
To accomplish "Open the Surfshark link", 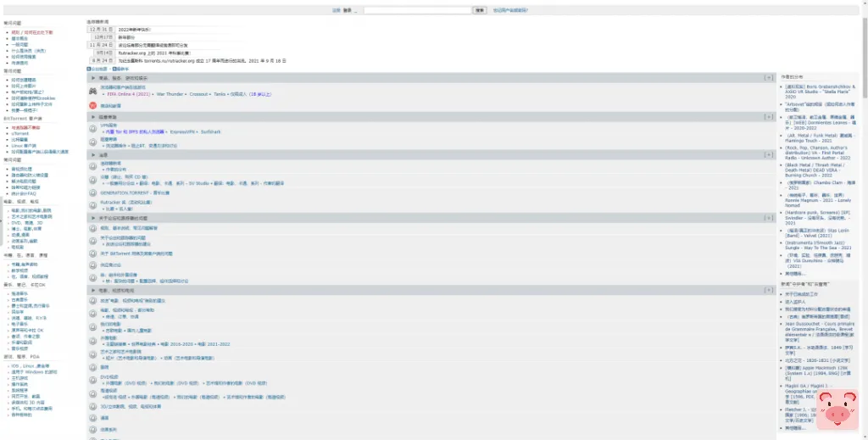I will (x=211, y=132).
